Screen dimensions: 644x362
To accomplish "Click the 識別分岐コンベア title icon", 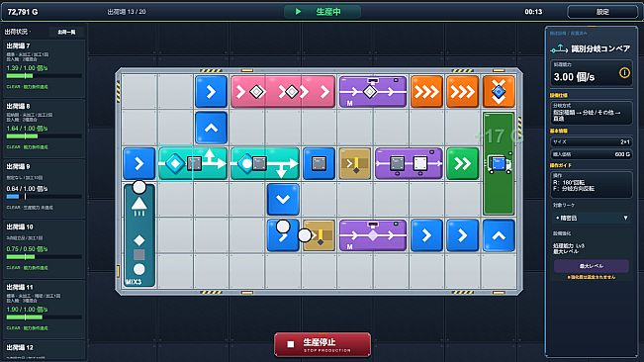I will coord(559,49).
